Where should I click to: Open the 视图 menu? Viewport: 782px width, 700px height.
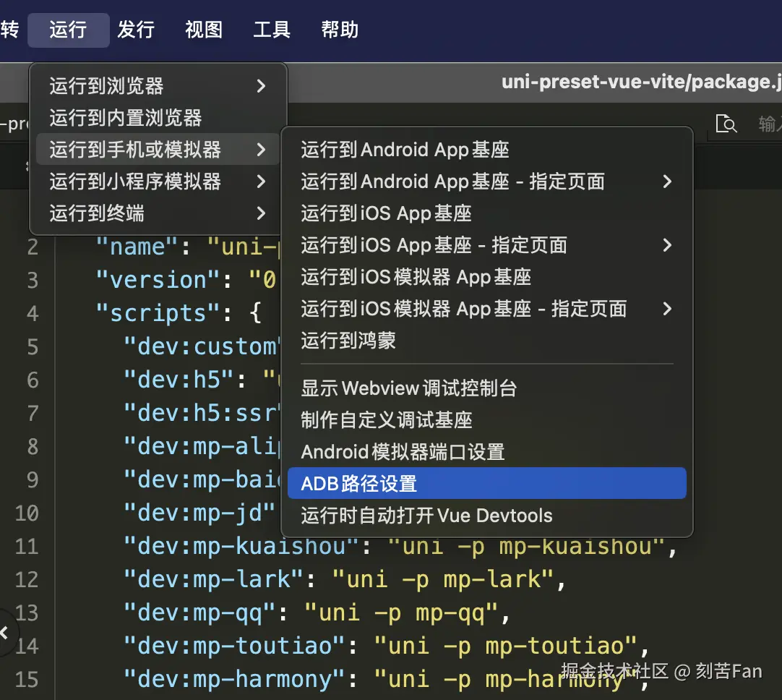click(203, 30)
